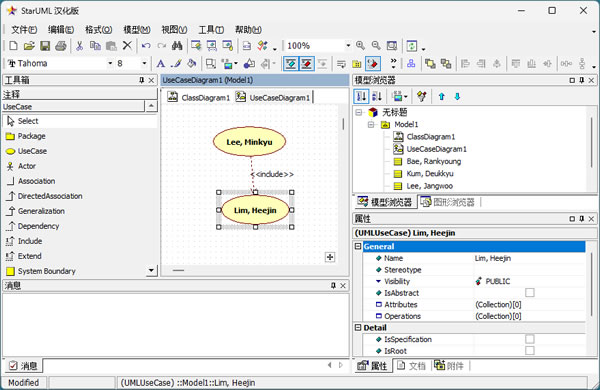The height and width of the screenshot is (390, 600).
Task: Collapse the 无标题 root project node
Action: (359, 112)
